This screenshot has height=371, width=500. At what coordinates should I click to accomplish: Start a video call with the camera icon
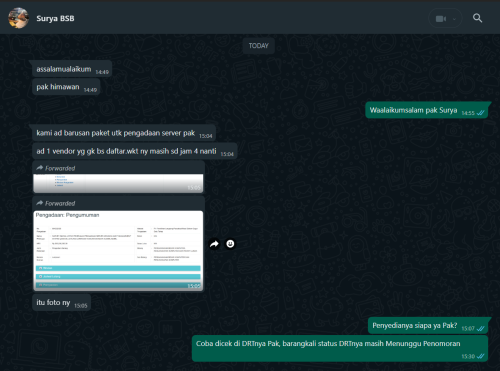pyautogui.click(x=441, y=19)
